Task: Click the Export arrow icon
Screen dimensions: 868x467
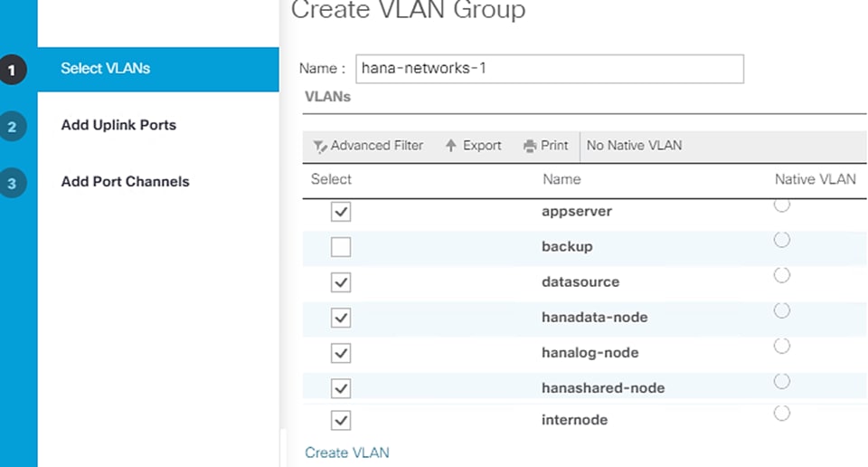Action: [451, 146]
